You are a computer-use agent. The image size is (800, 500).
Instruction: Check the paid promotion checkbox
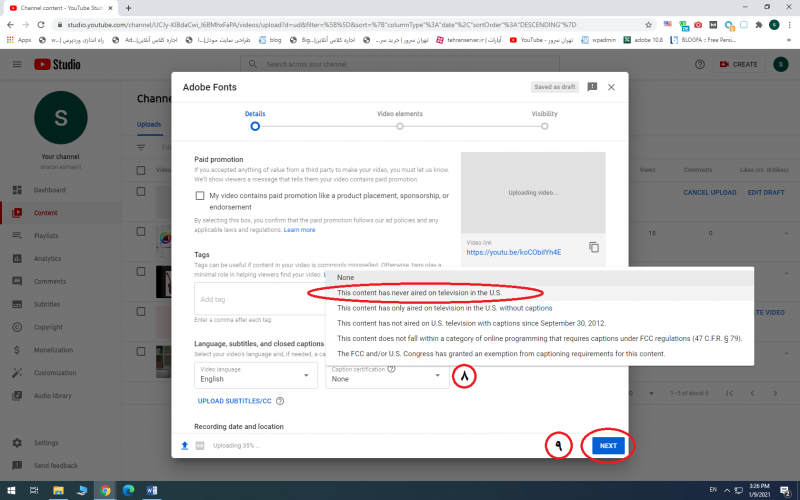[x=200, y=196]
